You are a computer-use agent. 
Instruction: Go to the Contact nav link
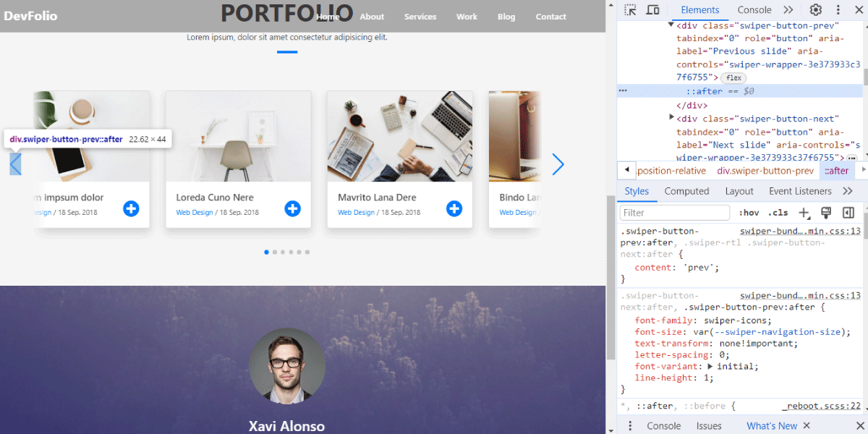551,17
